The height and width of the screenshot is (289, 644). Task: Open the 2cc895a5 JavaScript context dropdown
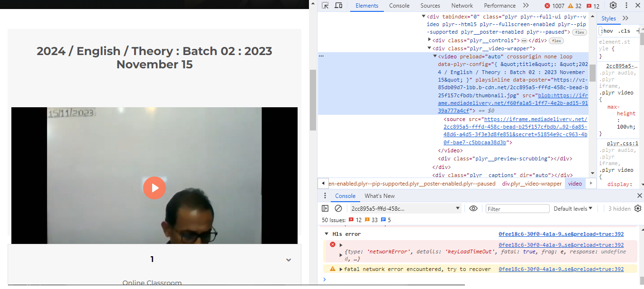click(405, 208)
